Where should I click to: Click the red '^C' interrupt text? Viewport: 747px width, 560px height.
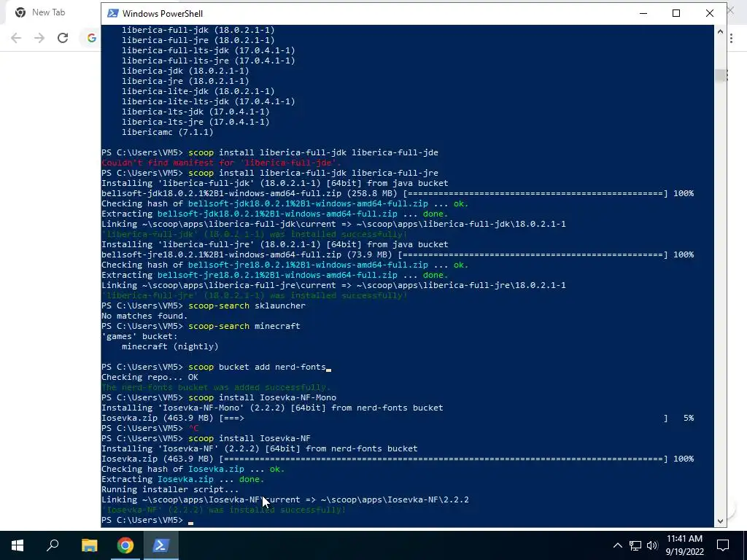pos(193,428)
